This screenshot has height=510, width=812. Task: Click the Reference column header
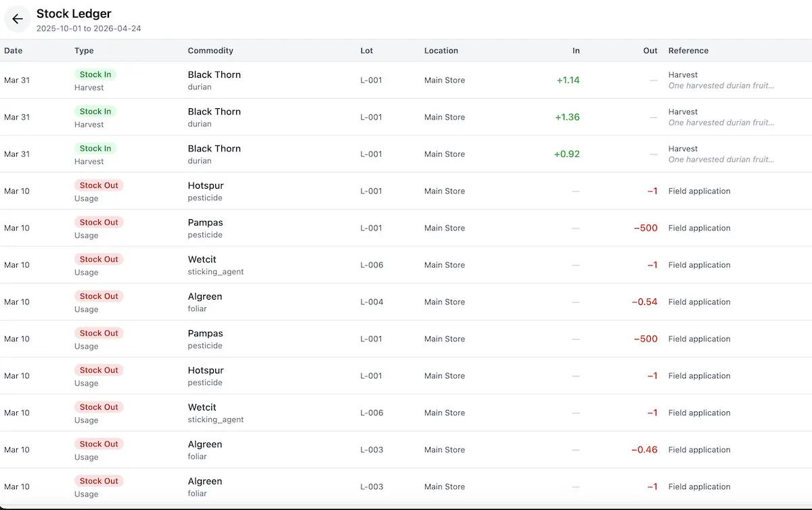(x=688, y=51)
